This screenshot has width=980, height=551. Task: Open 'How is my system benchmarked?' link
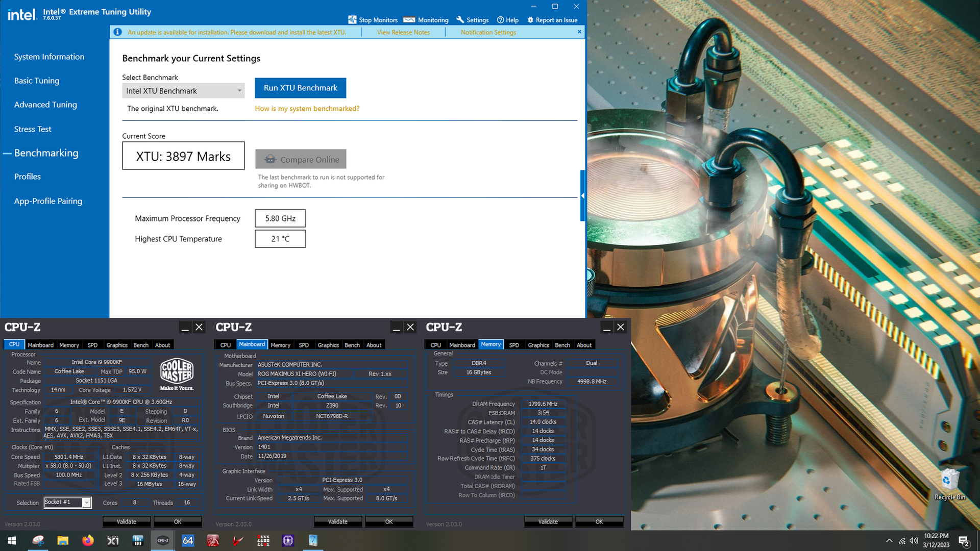(307, 109)
